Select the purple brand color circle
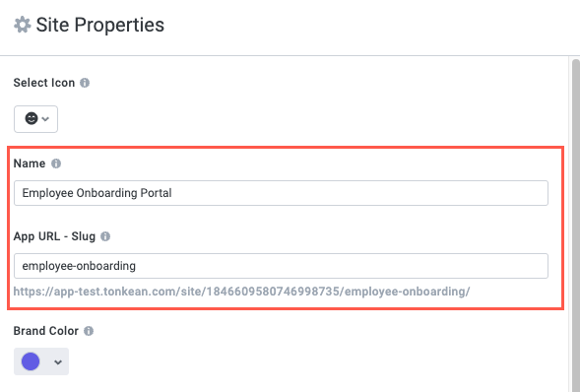This screenshot has height=392, width=580. pos(31,361)
